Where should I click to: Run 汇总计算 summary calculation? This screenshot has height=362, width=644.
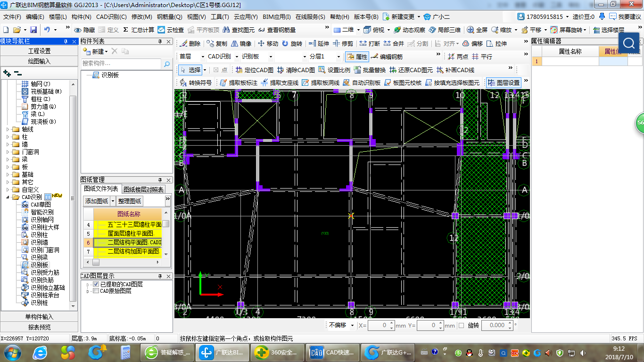point(138,30)
